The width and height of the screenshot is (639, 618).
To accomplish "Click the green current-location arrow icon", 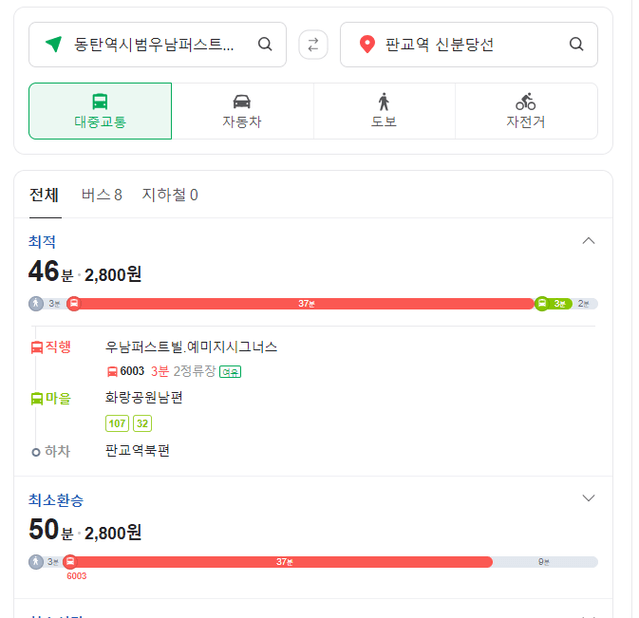I will pyautogui.click(x=53, y=44).
